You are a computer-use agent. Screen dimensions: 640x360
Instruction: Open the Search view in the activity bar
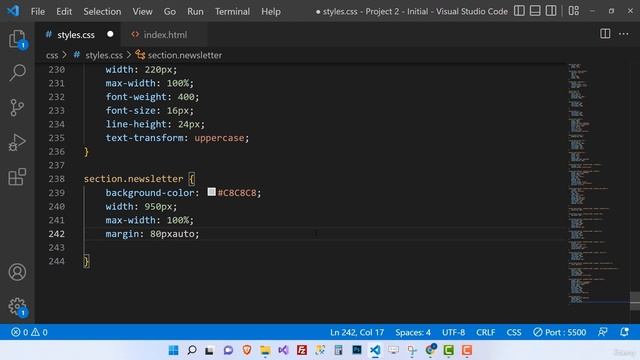[17, 73]
